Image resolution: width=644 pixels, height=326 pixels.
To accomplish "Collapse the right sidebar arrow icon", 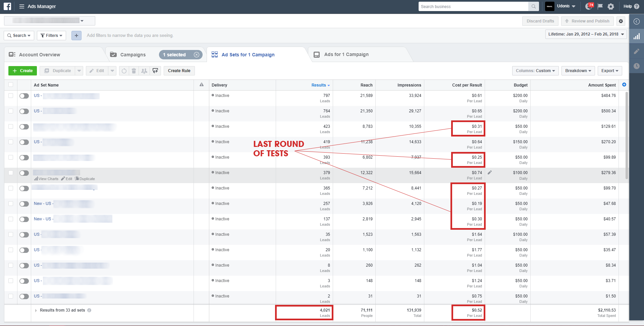I will tap(637, 21).
